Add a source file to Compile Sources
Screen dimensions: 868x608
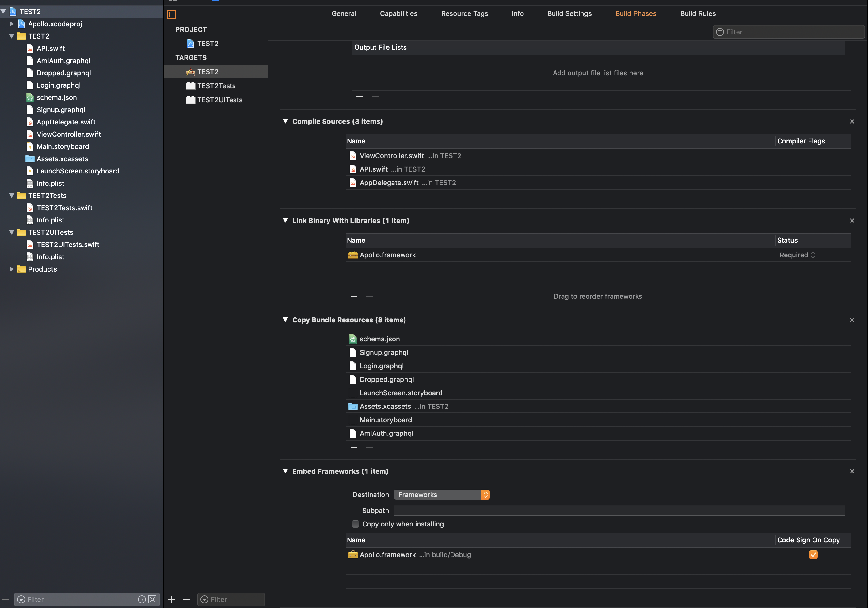click(x=354, y=197)
